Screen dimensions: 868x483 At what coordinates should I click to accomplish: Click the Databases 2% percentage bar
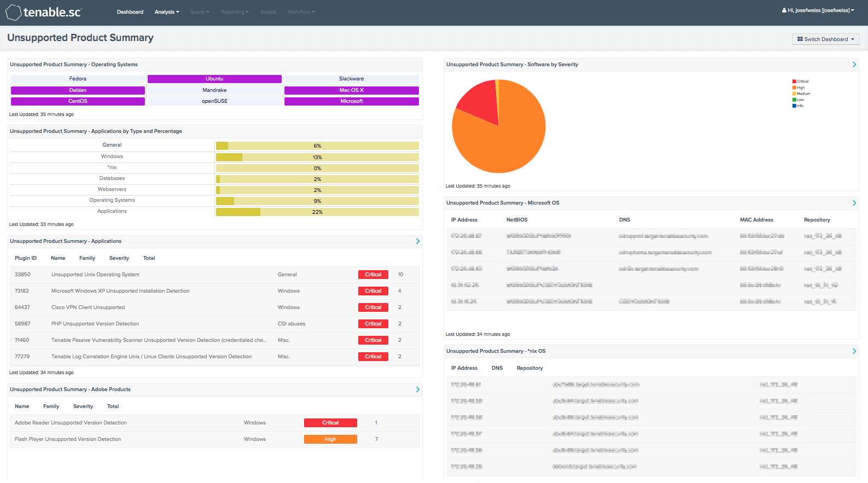click(x=317, y=179)
